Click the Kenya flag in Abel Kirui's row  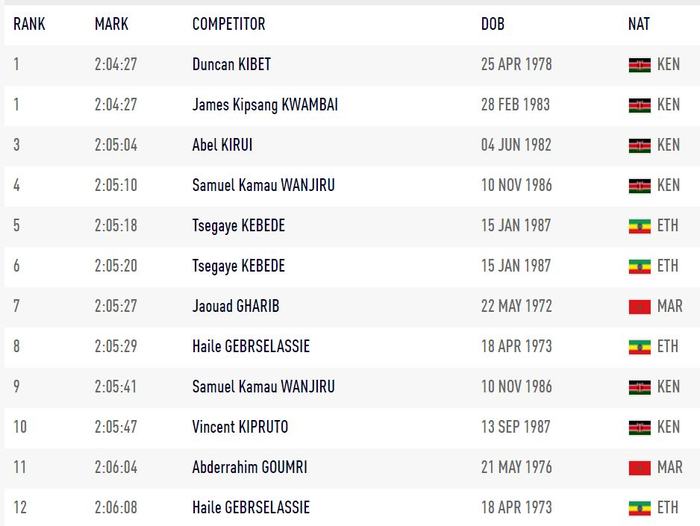(x=639, y=145)
